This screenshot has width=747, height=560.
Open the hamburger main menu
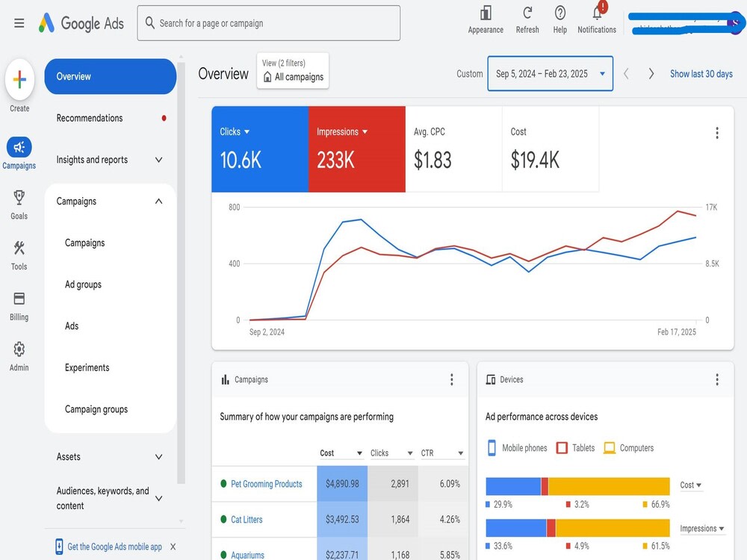(x=19, y=23)
